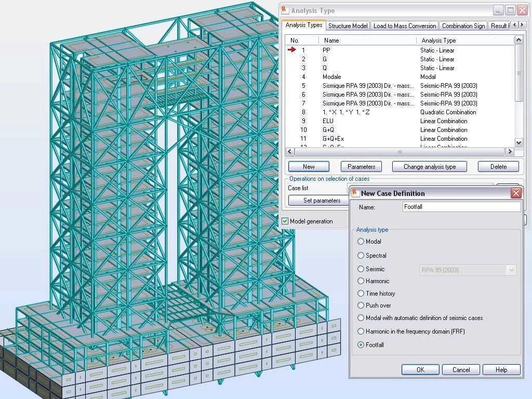
Task: Maximize the Analysis Type window
Action: 510,10
